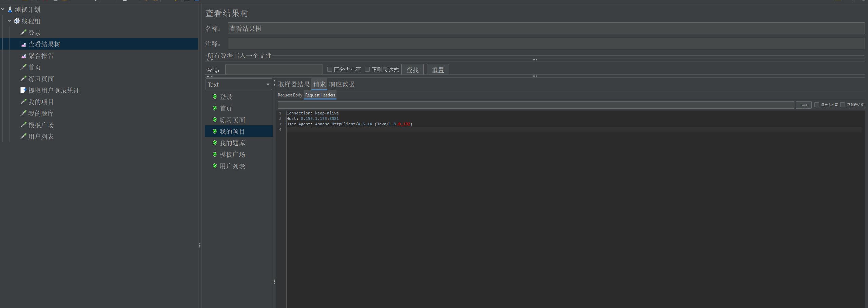Enable the small 区分大小写 checkbox beside Find
This screenshot has height=308, width=868.
pos(817,105)
